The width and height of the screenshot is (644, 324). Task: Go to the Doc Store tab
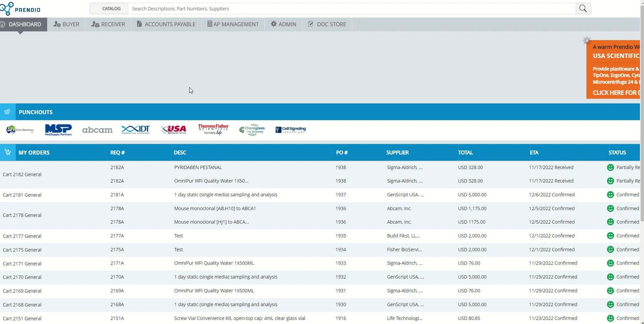tap(327, 24)
